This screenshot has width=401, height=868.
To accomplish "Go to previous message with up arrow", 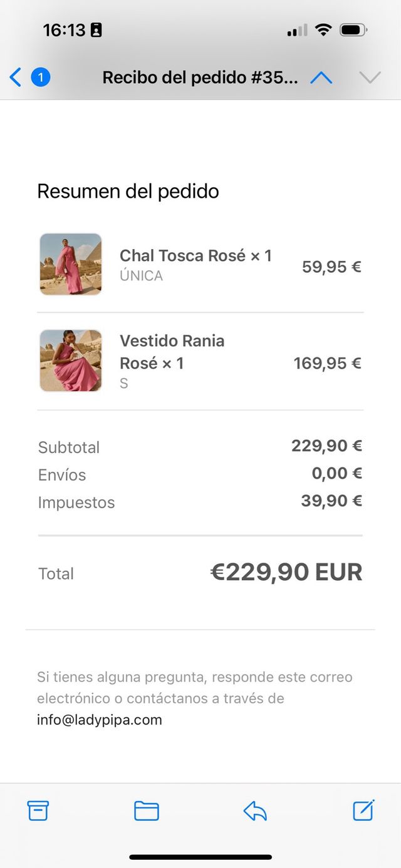I will (321, 78).
